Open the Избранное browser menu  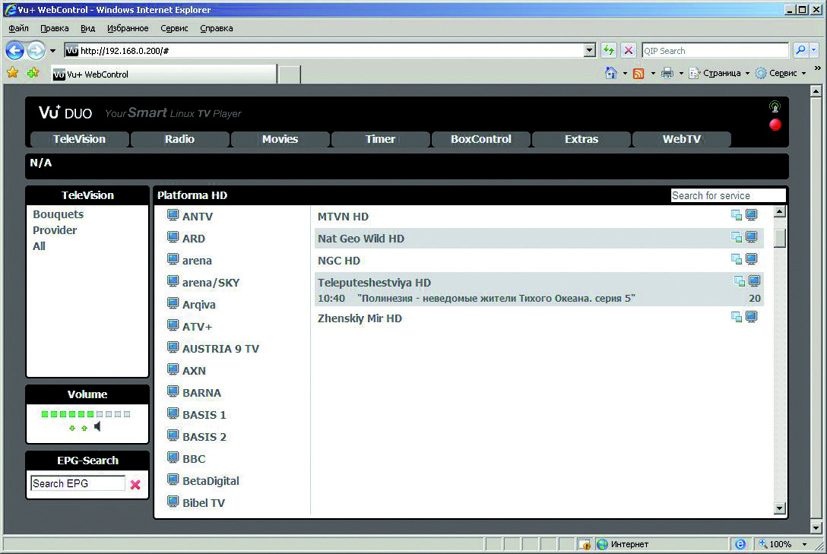point(128,28)
